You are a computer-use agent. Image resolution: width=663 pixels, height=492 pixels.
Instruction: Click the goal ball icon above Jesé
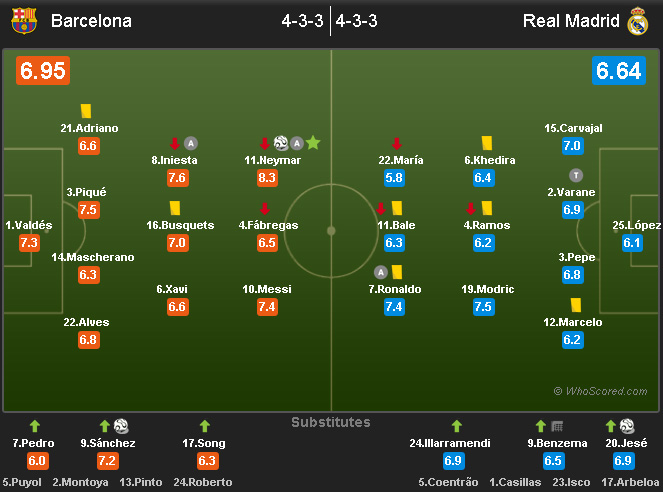point(628,426)
